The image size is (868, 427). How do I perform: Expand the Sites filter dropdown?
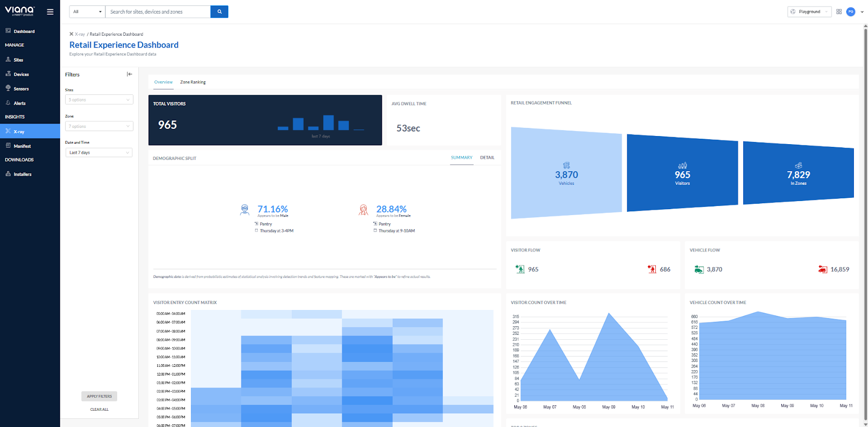(x=99, y=100)
